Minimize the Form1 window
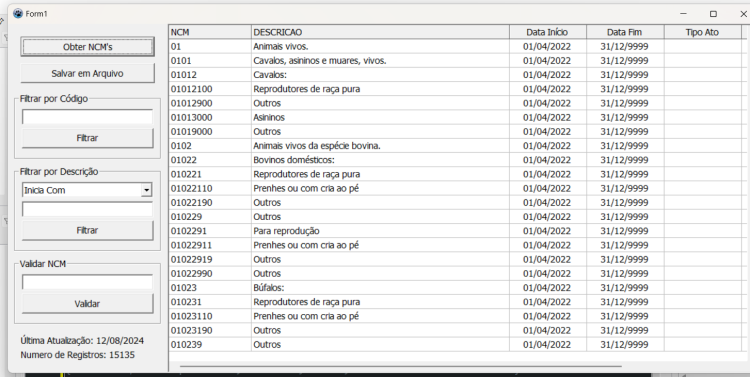The image size is (750, 377). (684, 14)
